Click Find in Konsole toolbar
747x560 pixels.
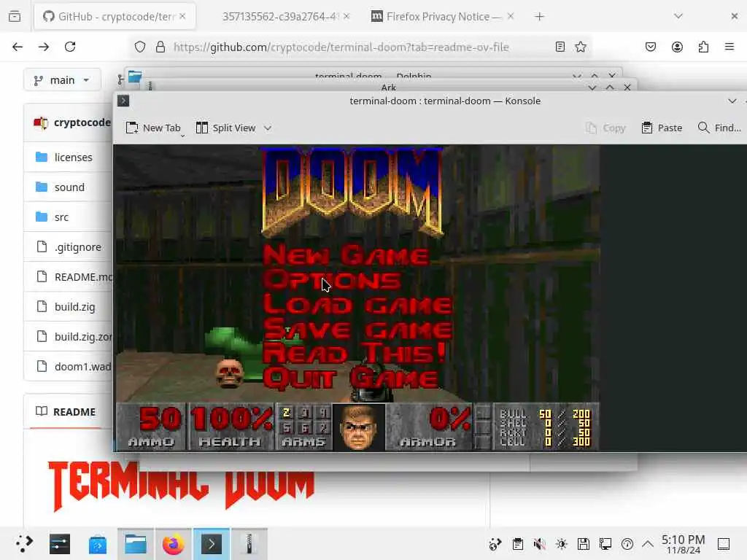(719, 128)
